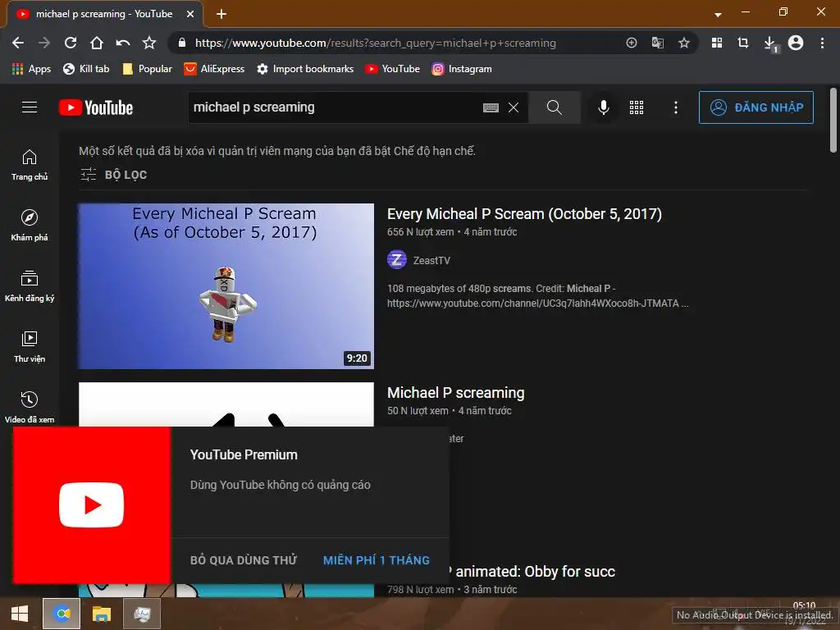Open the translate page icon
Image resolution: width=840 pixels, height=630 pixels.
pyautogui.click(x=657, y=43)
